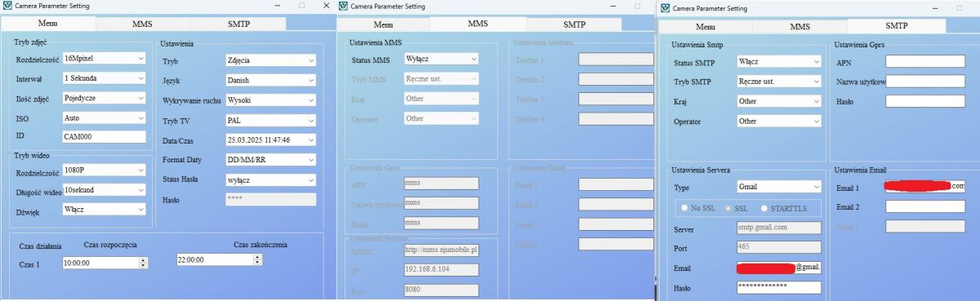Expand Format Daty dropdown showing DD/MM/RR
980x301 pixels.
[x=270, y=159]
